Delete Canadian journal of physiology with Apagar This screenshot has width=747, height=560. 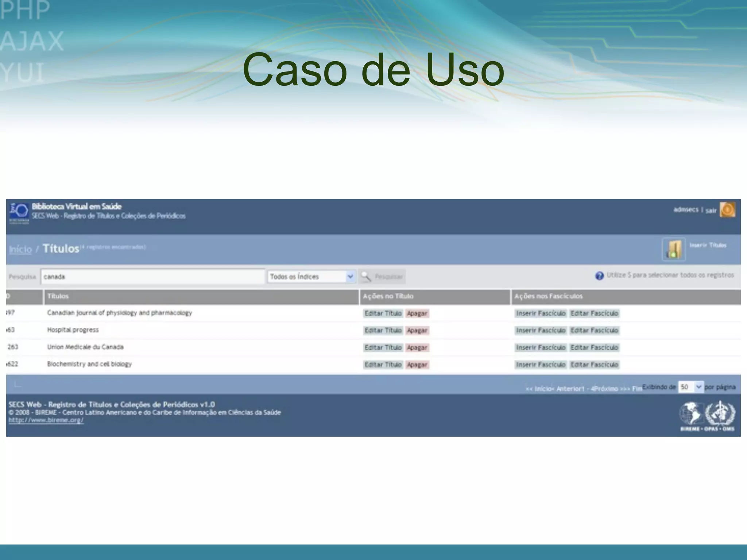(x=417, y=313)
